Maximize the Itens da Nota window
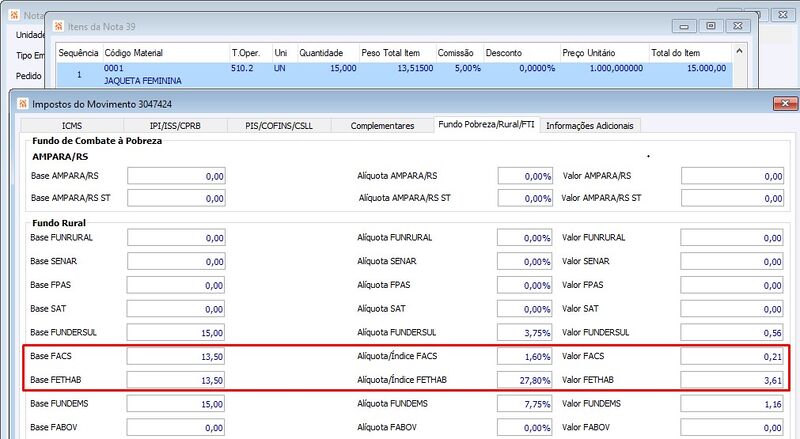Screen dimensions: 800x439 (711, 26)
